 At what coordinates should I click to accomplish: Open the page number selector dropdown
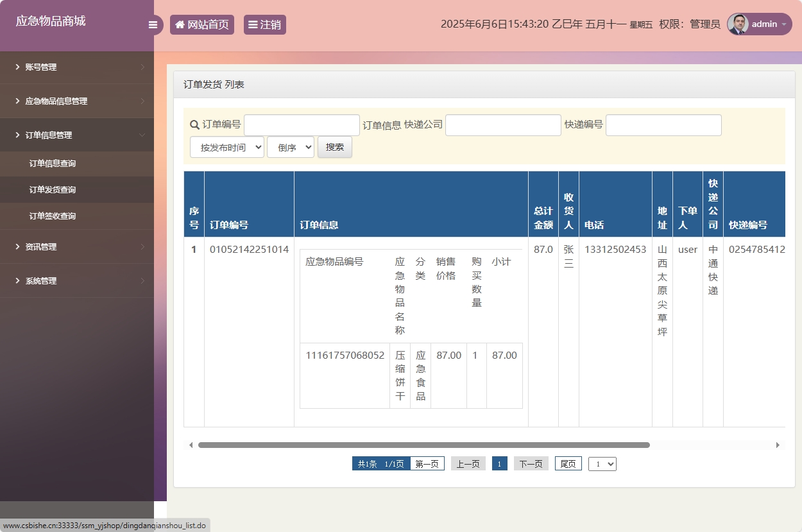click(x=602, y=463)
